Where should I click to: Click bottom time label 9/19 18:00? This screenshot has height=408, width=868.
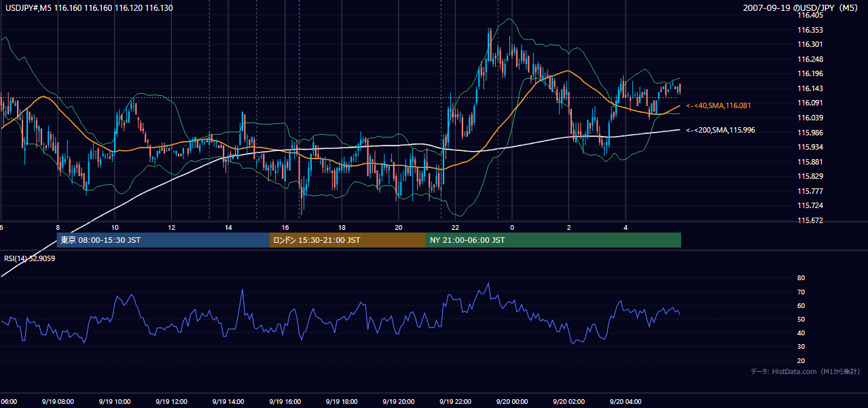coord(342,402)
